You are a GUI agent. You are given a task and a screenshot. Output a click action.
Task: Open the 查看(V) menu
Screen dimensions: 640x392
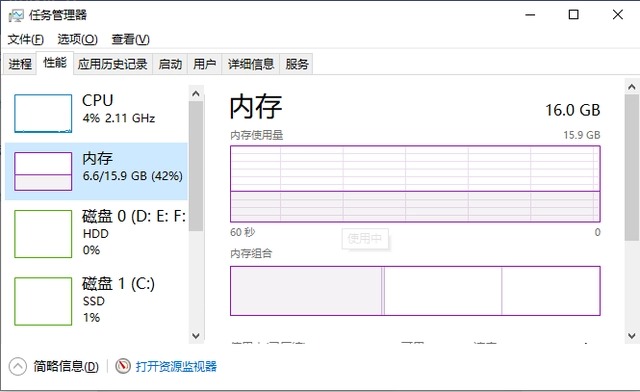131,39
